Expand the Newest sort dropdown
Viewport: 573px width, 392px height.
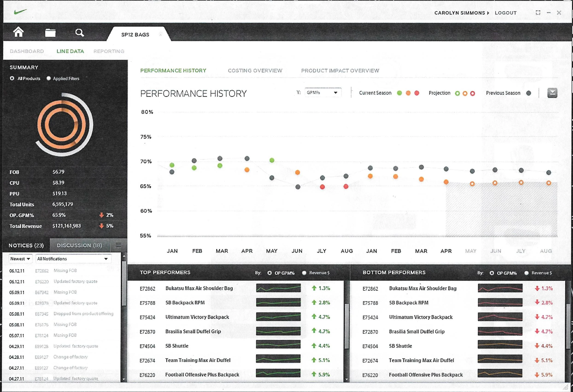pyautogui.click(x=21, y=259)
